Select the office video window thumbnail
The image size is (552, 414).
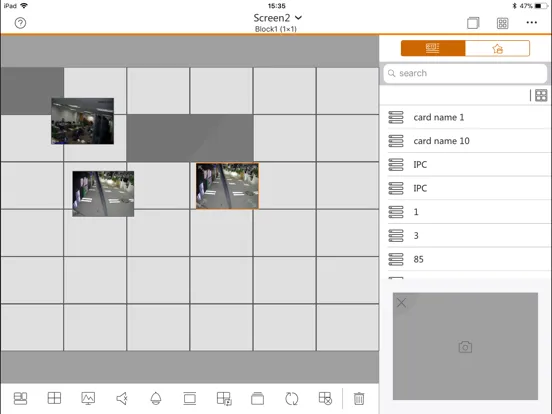[x=82, y=121]
